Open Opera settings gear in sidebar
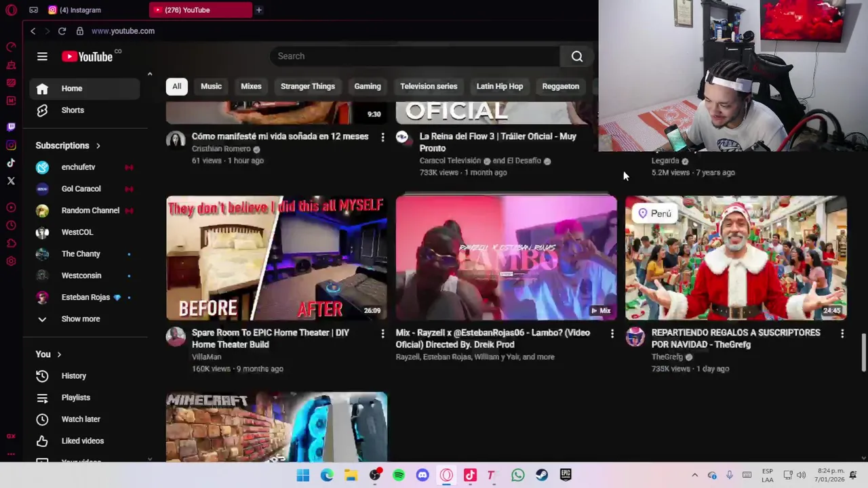Image resolution: width=868 pixels, height=488 pixels. pos(11,262)
